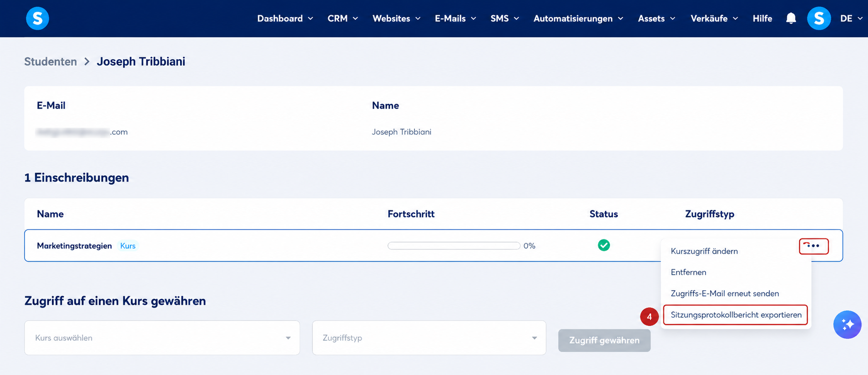The image size is (868, 375).
Task: Open the Marketingstrategien course name
Action: click(x=74, y=246)
